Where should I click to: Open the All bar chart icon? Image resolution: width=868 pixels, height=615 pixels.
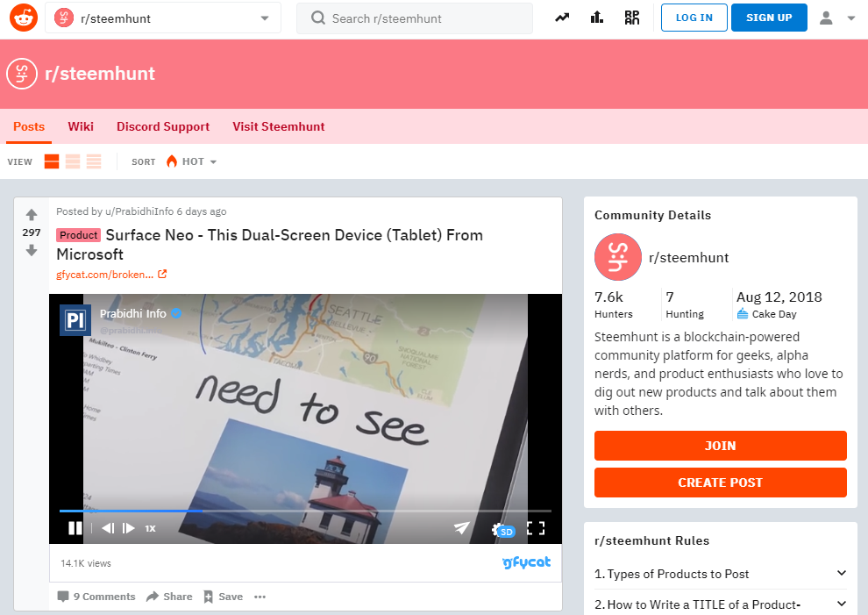[x=597, y=18]
